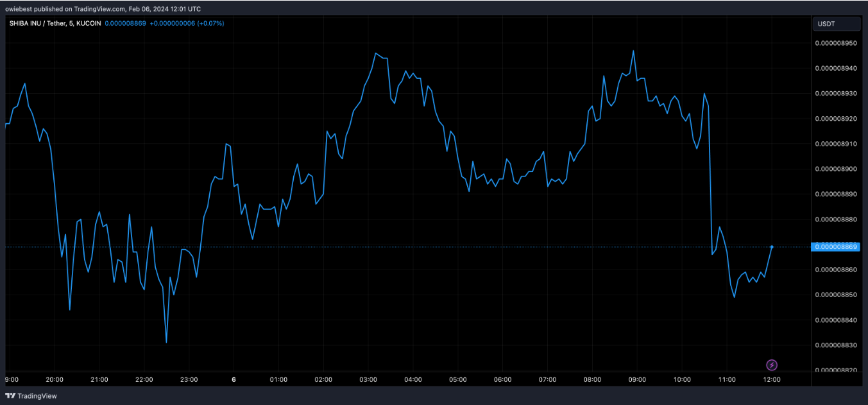The width and height of the screenshot is (868, 405).
Task: Click the 0.000008920 price axis label
Action: click(x=835, y=119)
